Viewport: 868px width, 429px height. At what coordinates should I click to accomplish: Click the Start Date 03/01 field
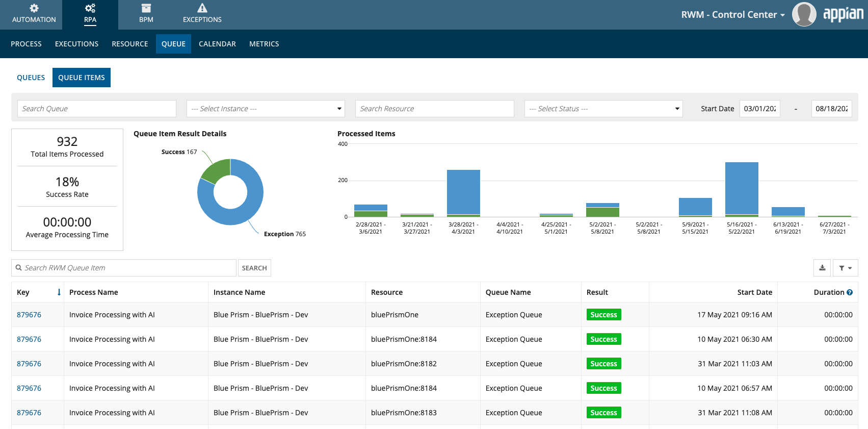pos(759,109)
